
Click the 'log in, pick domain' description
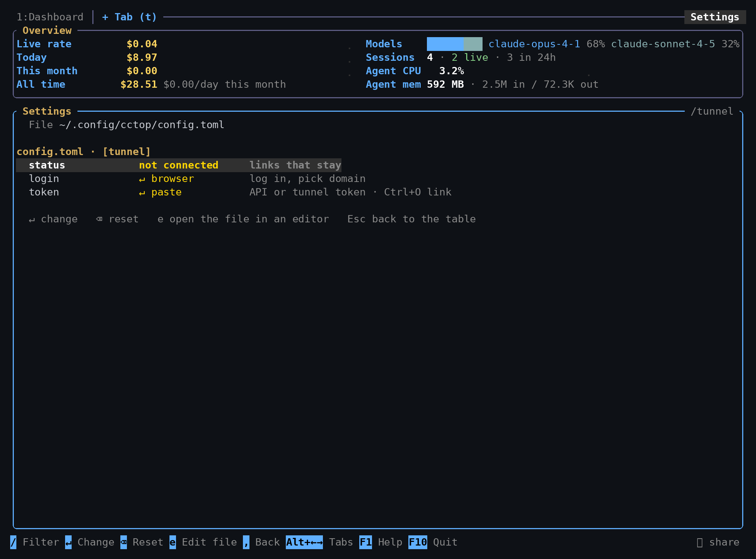pos(308,179)
